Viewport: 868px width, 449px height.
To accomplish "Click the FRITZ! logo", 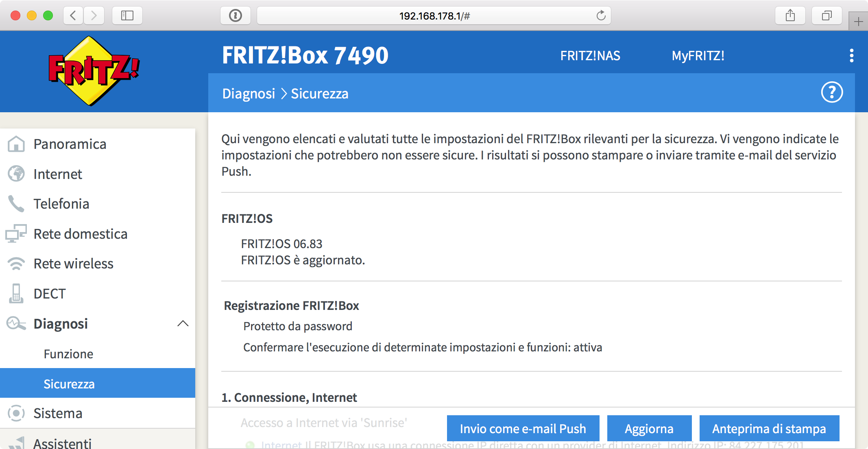I will (x=94, y=71).
